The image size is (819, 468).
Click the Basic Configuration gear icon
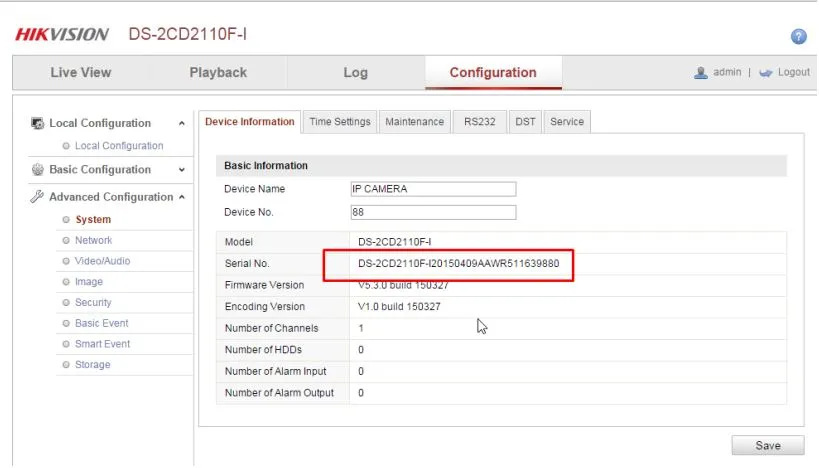coord(38,170)
